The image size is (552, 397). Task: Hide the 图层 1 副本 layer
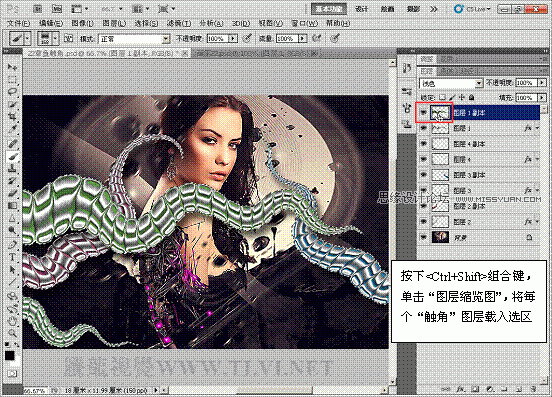pyautogui.click(x=424, y=113)
